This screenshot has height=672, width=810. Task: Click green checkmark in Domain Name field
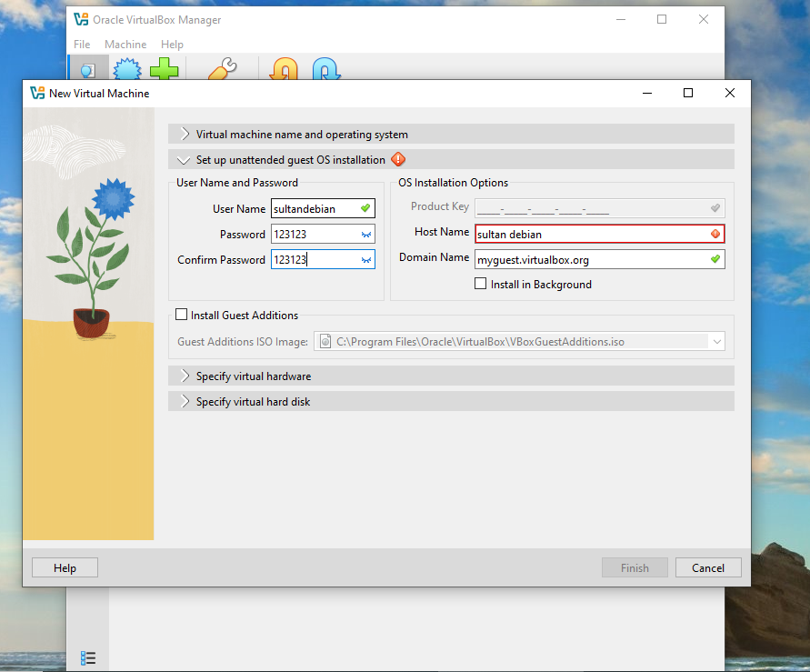click(715, 259)
